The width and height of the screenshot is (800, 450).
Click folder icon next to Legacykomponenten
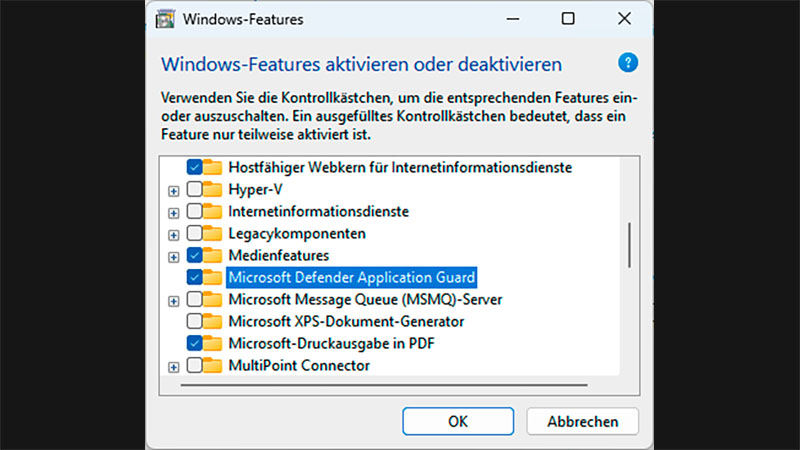pyautogui.click(x=213, y=233)
